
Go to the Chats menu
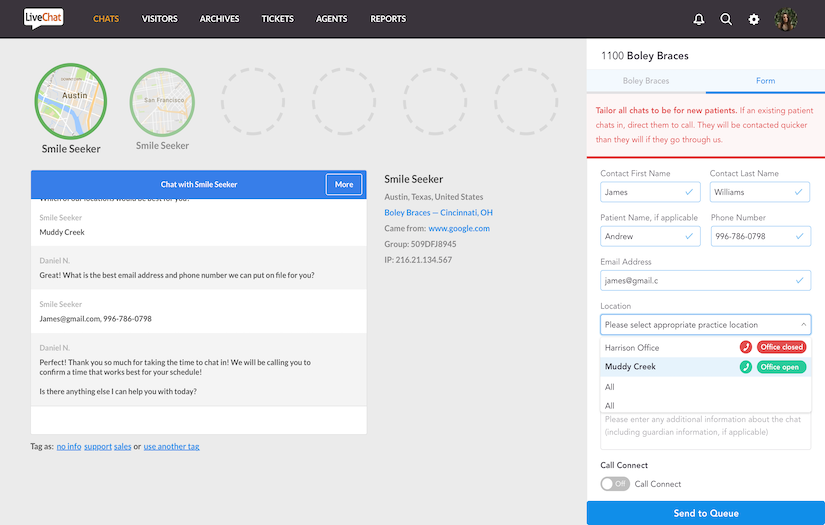click(x=106, y=19)
